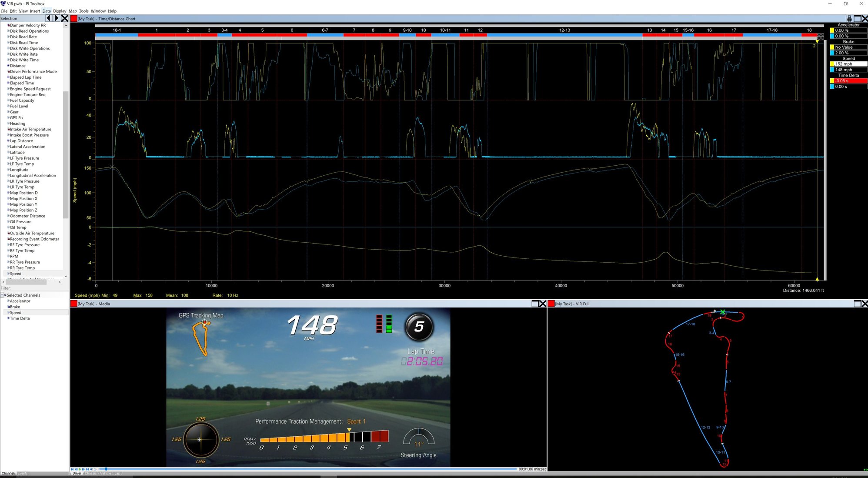The width and height of the screenshot is (868, 478).
Task: Click the channel indicator dot beside Time Delta
Action: click(8, 318)
